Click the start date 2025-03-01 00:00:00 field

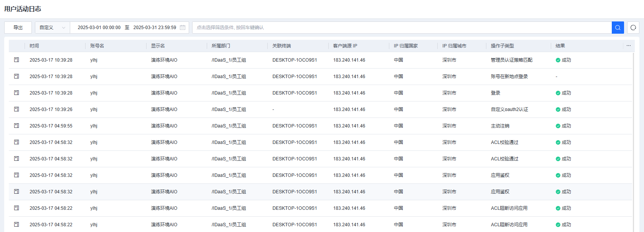pyautogui.click(x=99, y=28)
